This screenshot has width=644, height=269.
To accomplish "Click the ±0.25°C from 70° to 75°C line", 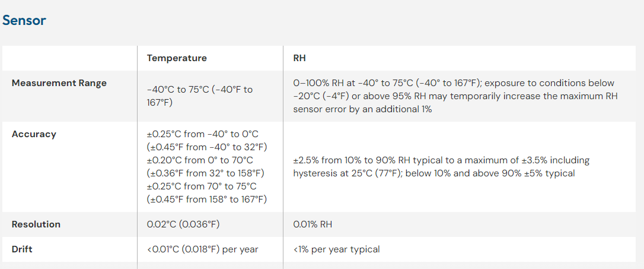I will click(x=202, y=186).
